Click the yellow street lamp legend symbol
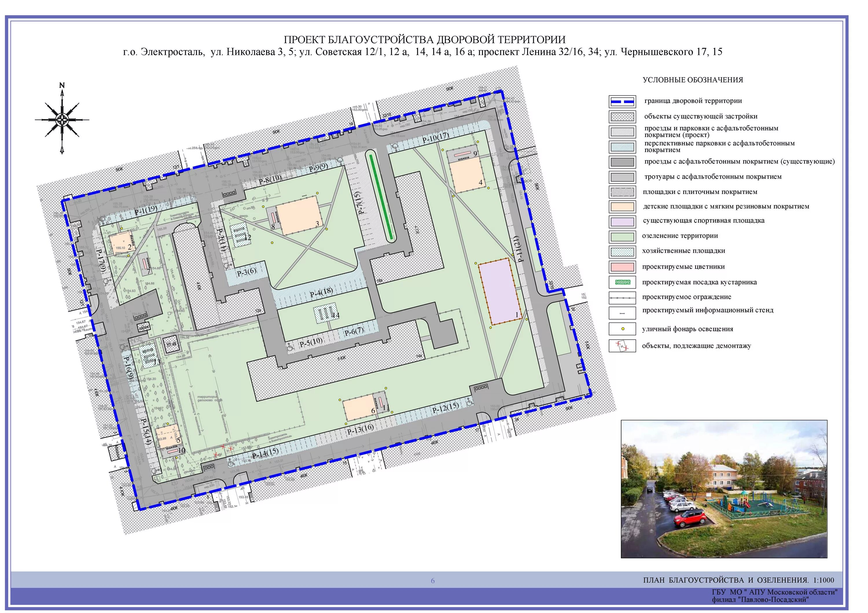Image resolution: width=868 pixels, height=613 pixels. click(622, 329)
